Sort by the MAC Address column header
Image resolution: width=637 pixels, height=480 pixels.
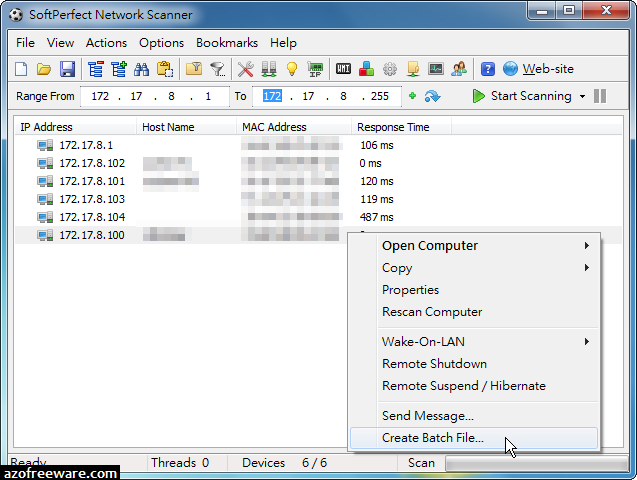[x=294, y=127]
